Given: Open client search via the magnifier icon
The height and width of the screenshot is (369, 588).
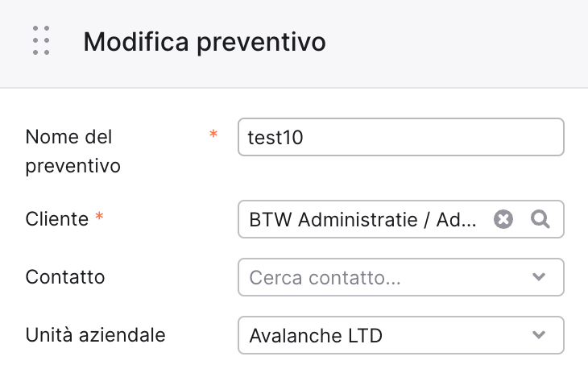Looking at the screenshot, I should click(x=540, y=219).
